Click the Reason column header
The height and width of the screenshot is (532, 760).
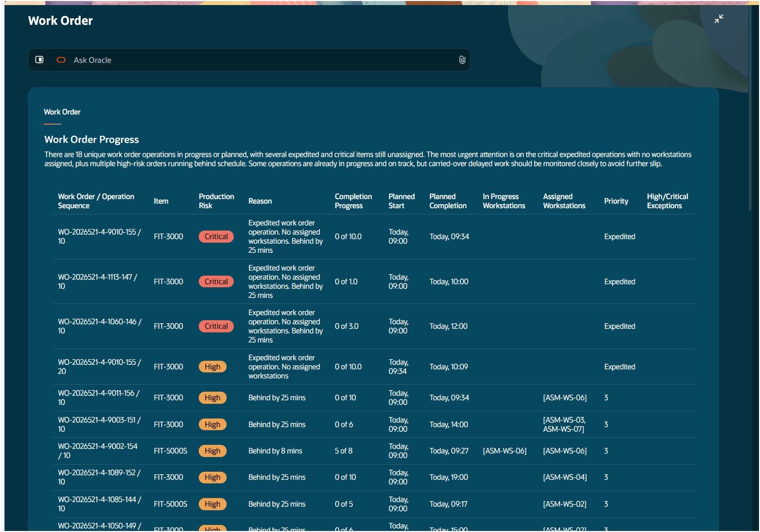[260, 201]
